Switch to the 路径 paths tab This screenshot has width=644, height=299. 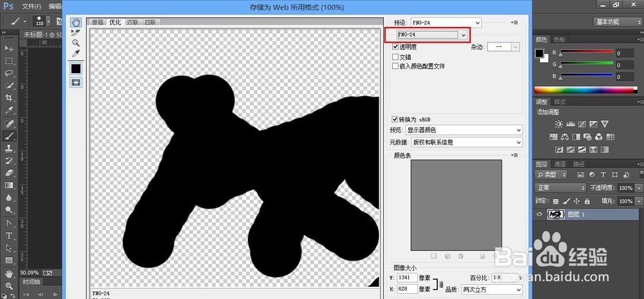(579, 164)
